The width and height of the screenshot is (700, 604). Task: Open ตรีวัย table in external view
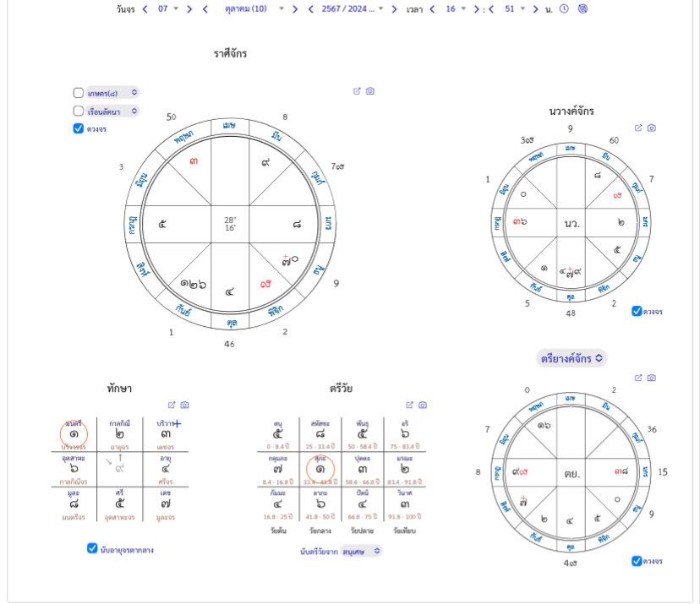(409, 405)
